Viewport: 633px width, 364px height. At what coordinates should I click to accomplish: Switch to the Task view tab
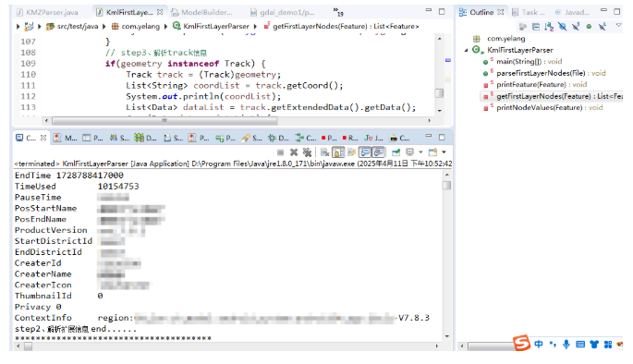(x=529, y=12)
